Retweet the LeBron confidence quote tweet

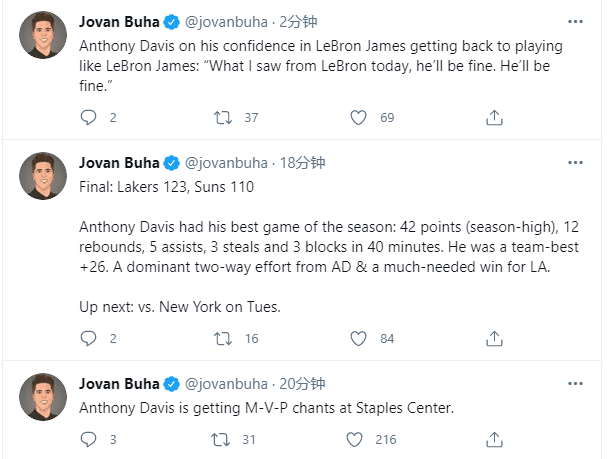[x=223, y=118]
